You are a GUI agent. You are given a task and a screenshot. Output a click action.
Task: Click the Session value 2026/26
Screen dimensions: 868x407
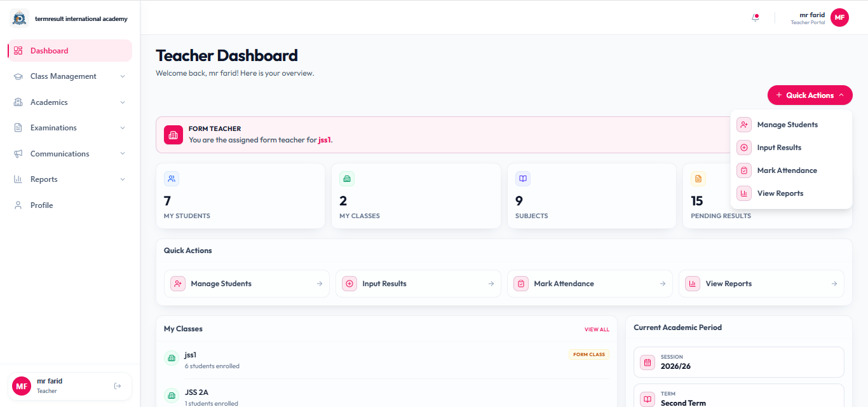click(x=676, y=366)
